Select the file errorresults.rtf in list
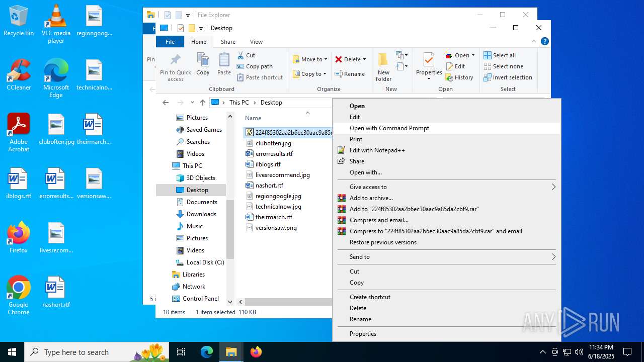 [x=274, y=154]
